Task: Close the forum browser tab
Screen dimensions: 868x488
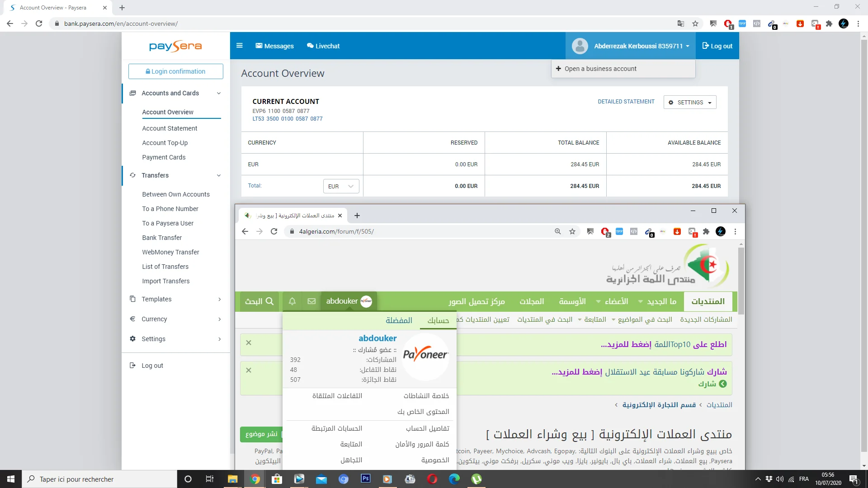Action: (340, 216)
